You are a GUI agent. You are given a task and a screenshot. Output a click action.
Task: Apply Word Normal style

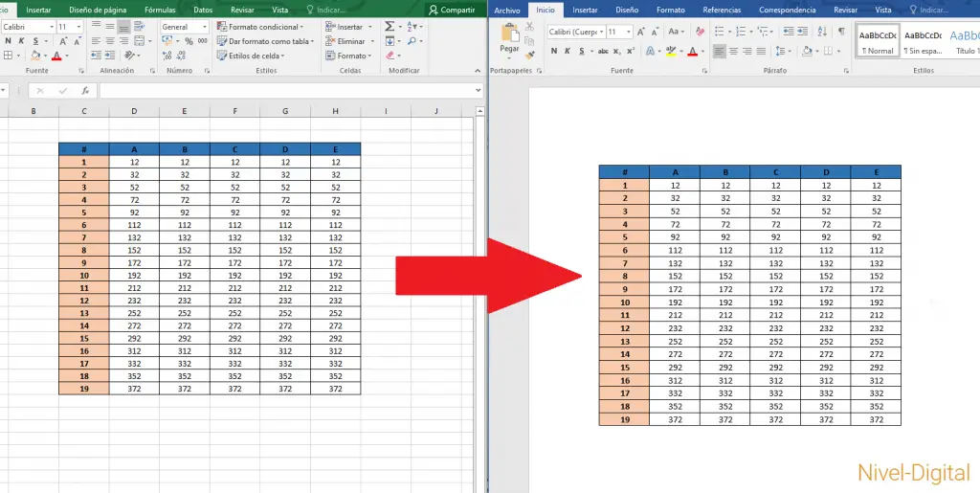[877, 42]
